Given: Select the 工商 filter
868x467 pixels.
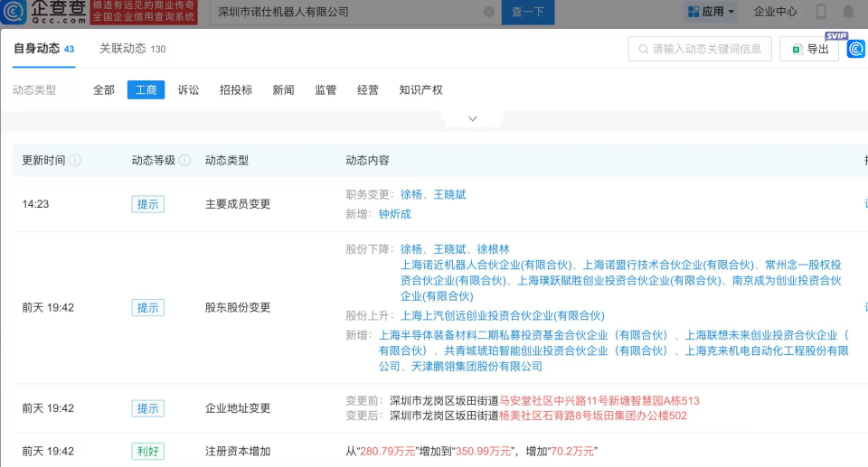Looking at the screenshot, I should [x=146, y=89].
